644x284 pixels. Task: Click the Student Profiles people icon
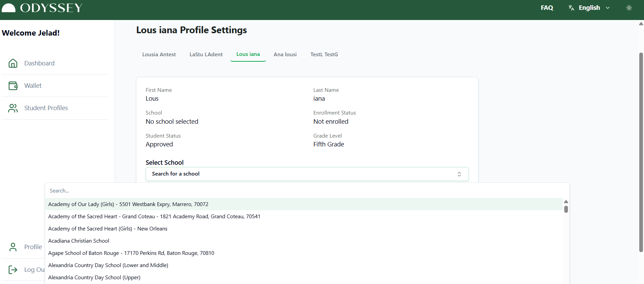13,108
